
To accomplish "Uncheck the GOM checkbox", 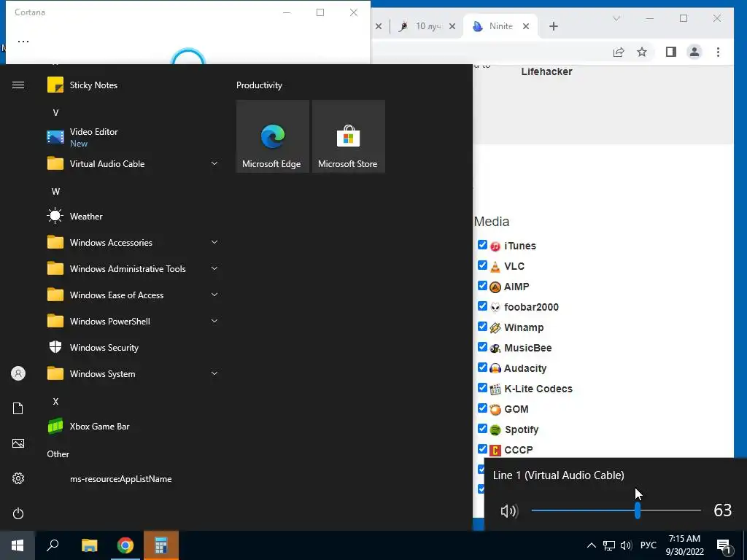I will tap(482, 408).
